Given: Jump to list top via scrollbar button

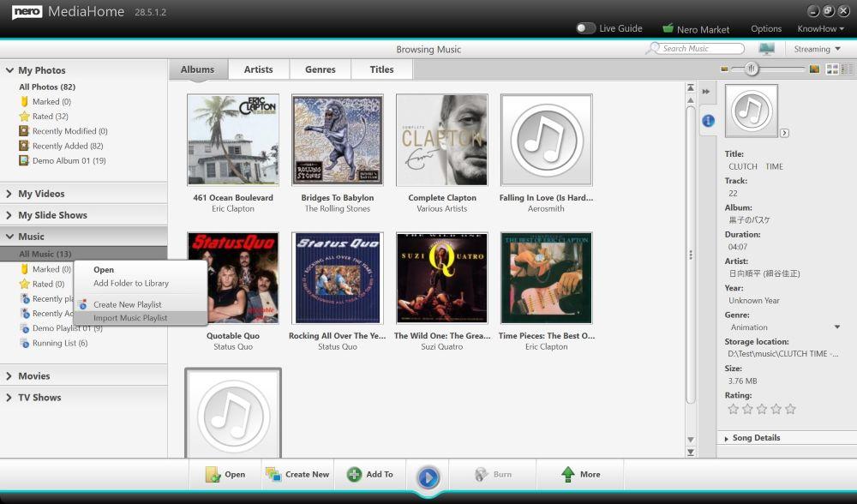Looking at the screenshot, I should tap(690, 87).
